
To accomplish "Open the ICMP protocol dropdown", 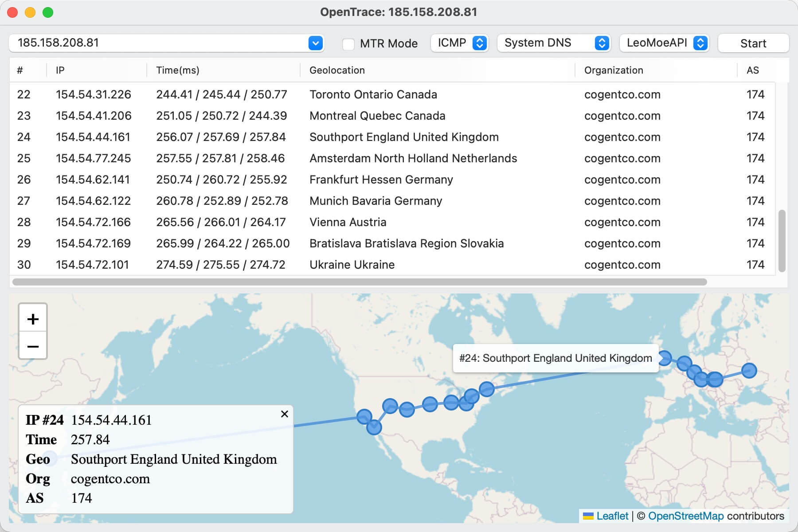I will point(459,43).
